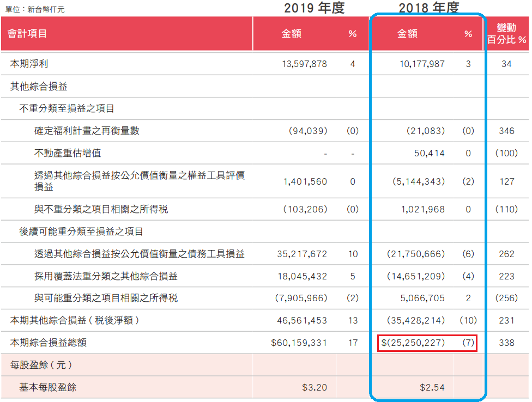This screenshot has width=532, height=402.
Task: Select value (14,651,209)
Action: 415,276
